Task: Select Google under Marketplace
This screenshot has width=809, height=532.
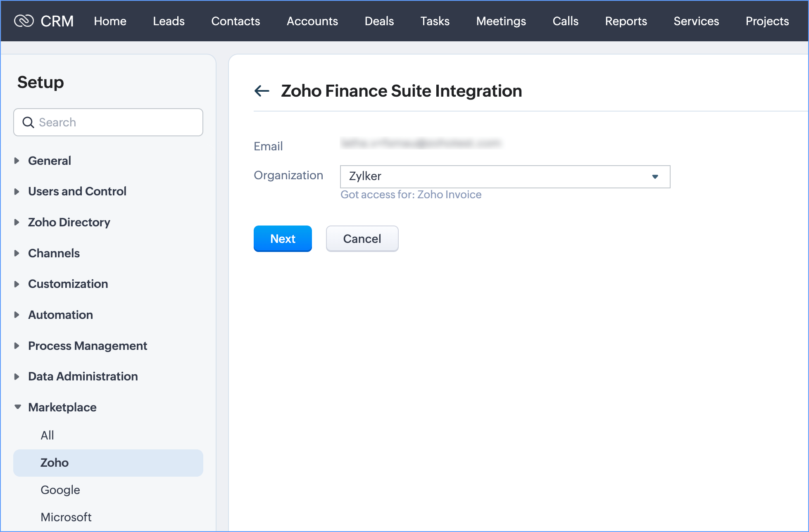Action: (x=60, y=490)
